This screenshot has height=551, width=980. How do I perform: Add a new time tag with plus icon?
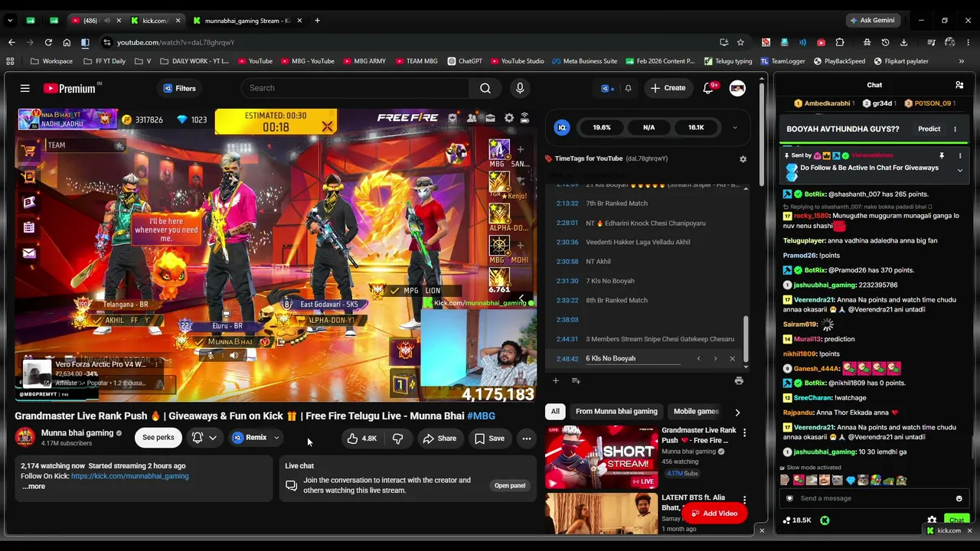[x=556, y=380]
